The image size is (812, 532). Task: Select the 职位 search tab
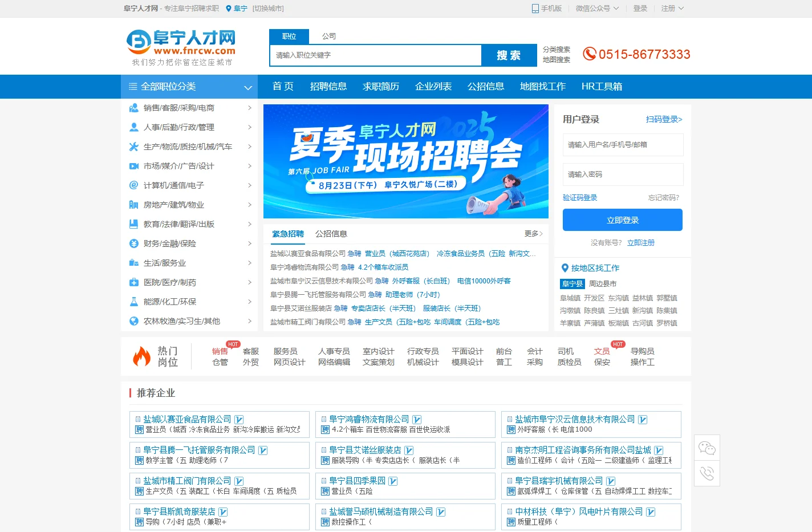(289, 36)
